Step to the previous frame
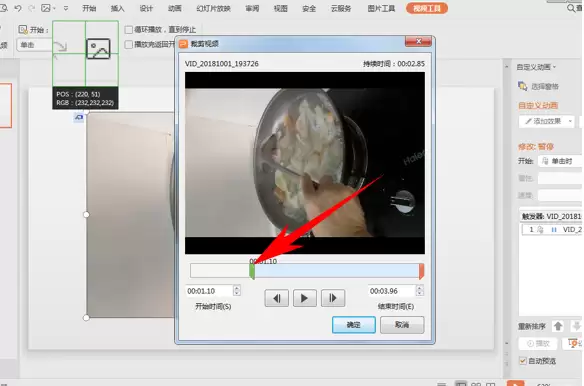This screenshot has height=386, width=584. [x=276, y=298]
